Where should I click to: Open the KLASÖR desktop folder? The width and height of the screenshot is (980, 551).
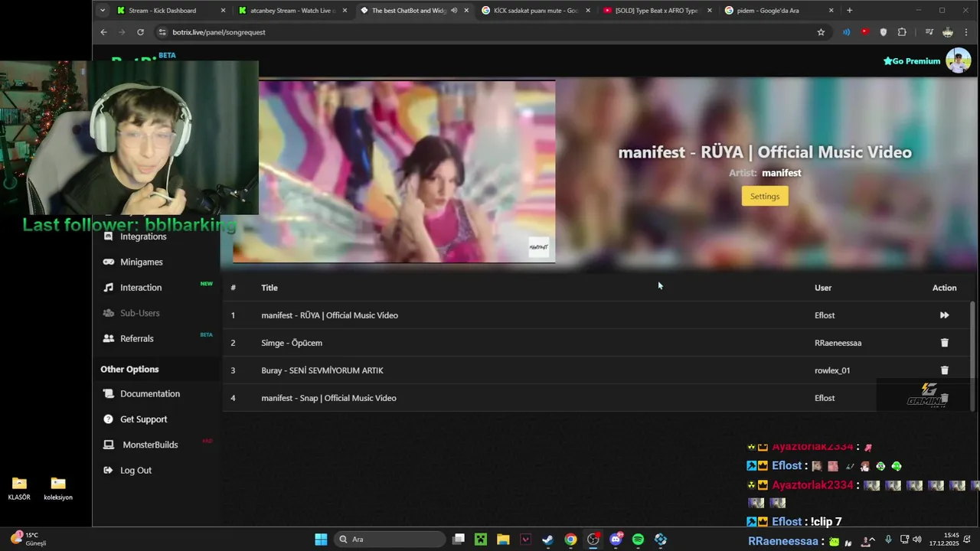click(19, 488)
